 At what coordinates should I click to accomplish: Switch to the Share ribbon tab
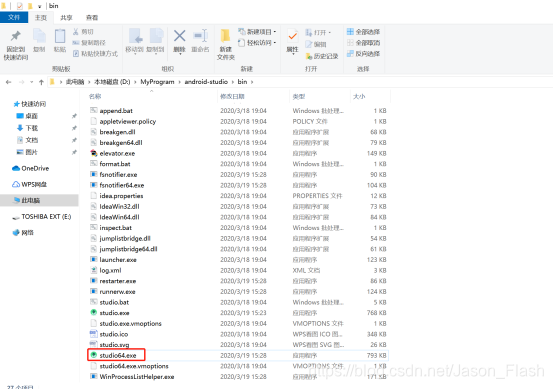click(x=66, y=17)
